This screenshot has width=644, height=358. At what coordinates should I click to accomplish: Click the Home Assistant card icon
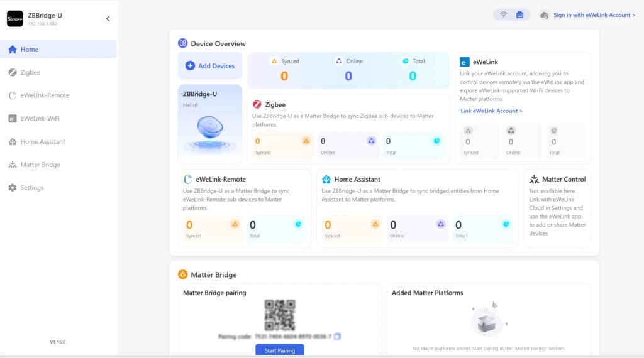point(326,179)
